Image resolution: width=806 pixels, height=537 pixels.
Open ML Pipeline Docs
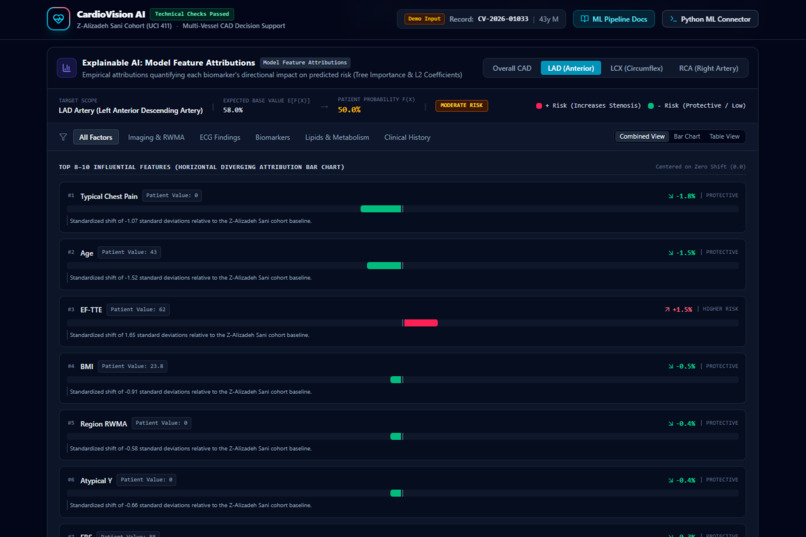click(x=614, y=19)
